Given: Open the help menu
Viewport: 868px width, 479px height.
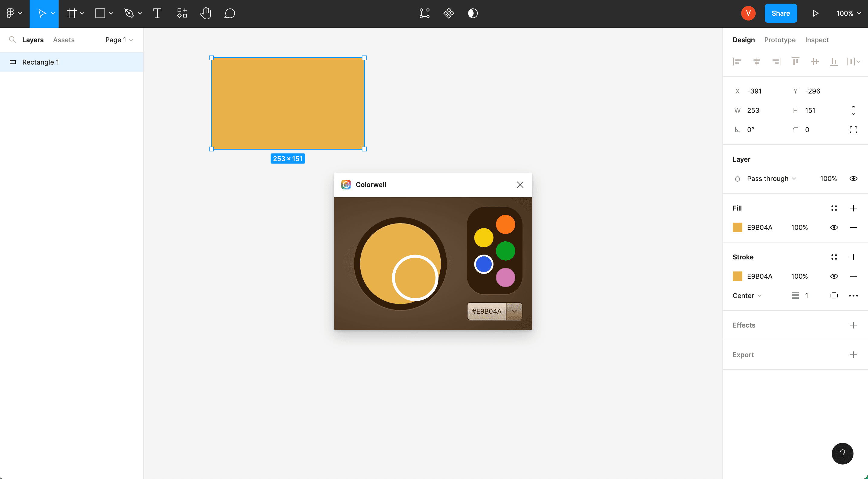Looking at the screenshot, I should tap(842, 453).
